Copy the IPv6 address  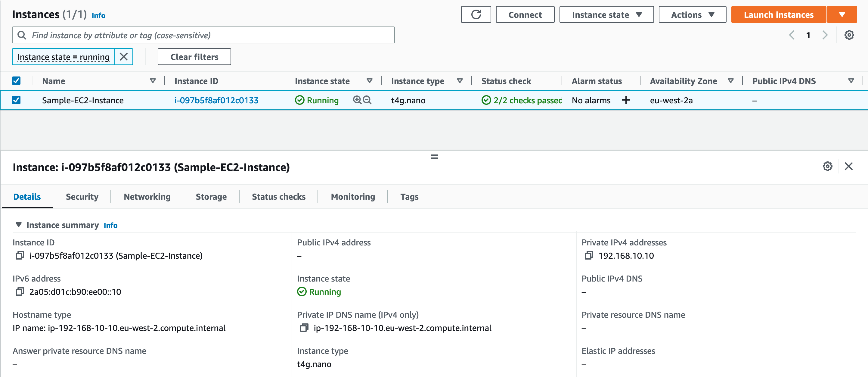[x=19, y=292]
